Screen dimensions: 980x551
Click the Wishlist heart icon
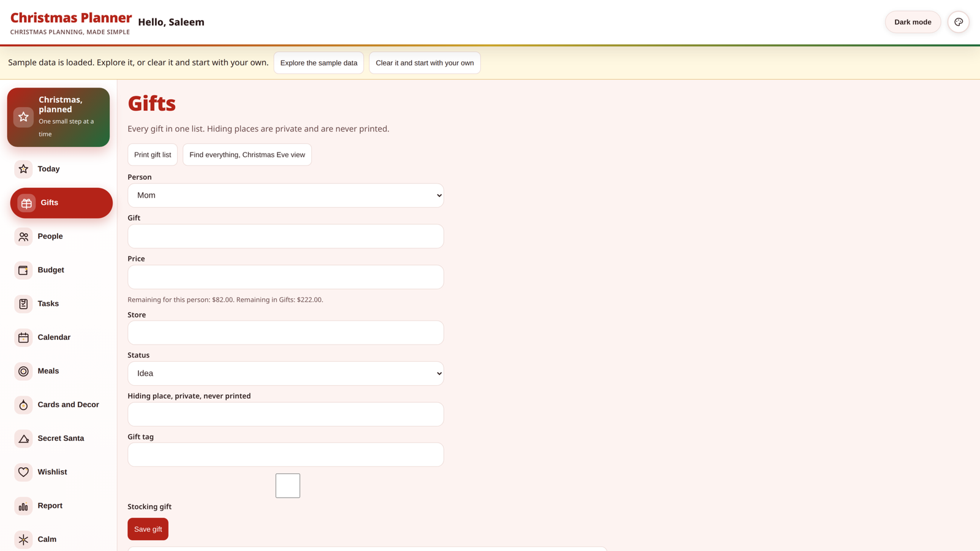pos(23,472)
